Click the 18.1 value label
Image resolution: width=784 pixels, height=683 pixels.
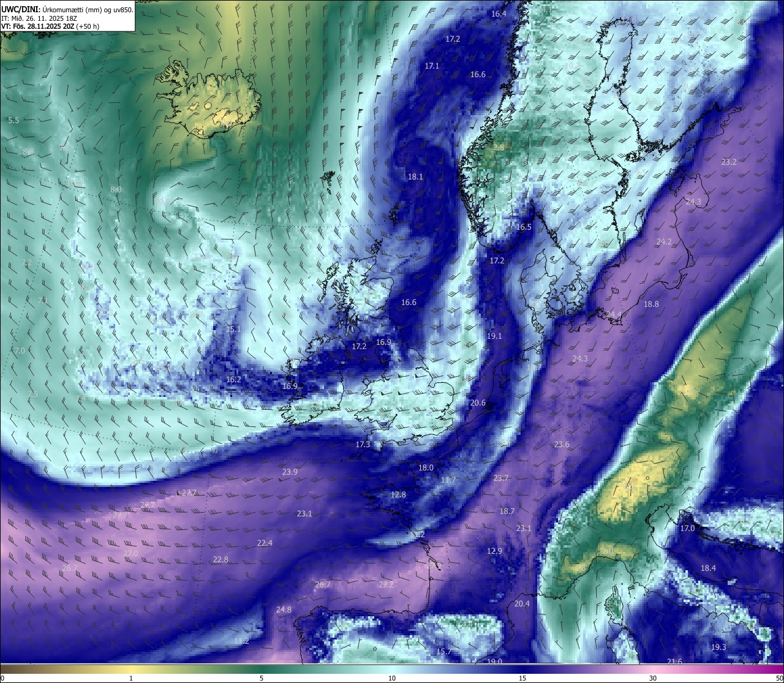click(415, 176)
